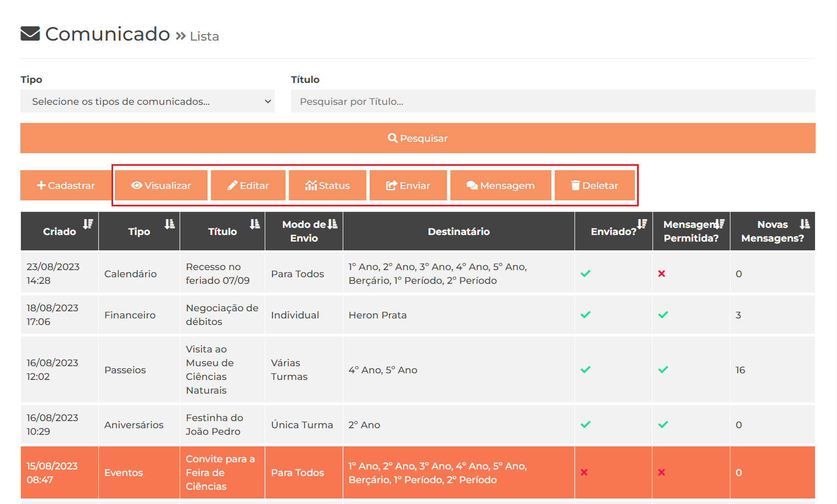
Task: Sort by Título column sort icon
Action: point(254,224)
